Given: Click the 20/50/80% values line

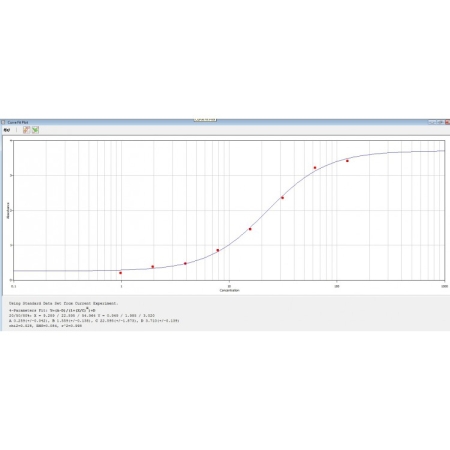Looking at the screenshot, I should (x=82, y=315).
